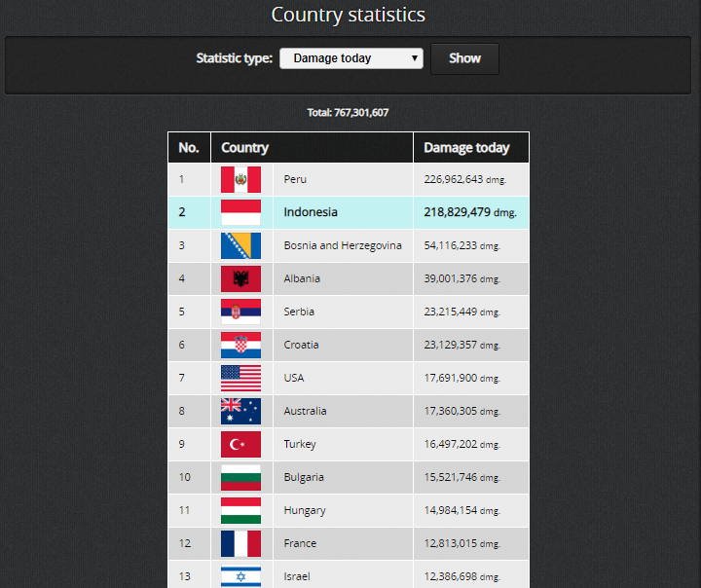Open the Hungary country link
Viewport: 701px width, 588px height.
pos(305,510)
